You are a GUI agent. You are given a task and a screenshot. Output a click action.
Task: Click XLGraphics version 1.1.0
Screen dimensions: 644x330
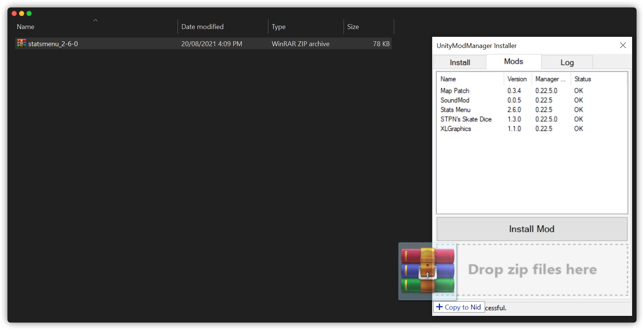coord(514,129)
